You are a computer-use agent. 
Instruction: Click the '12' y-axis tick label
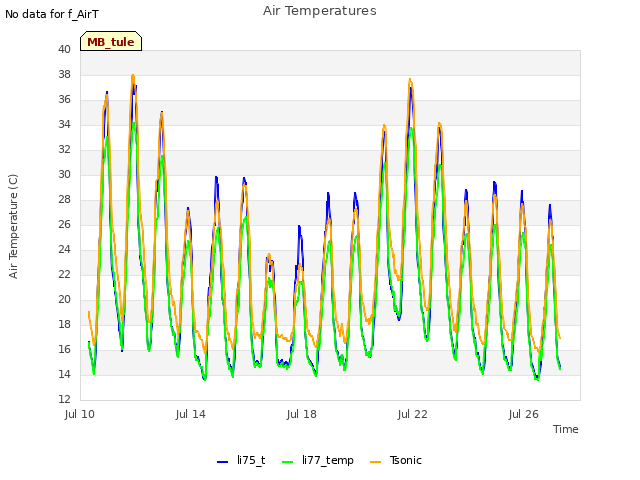[x=64, y=399]
